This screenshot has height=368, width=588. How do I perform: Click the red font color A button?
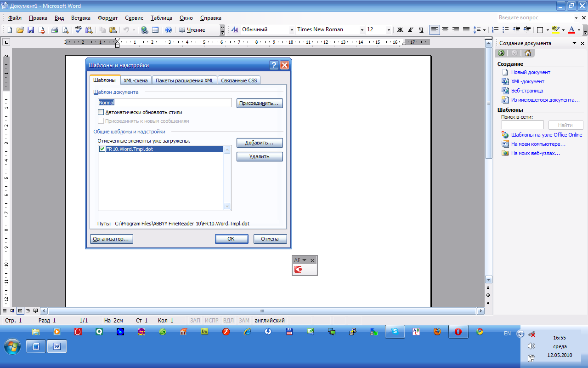pyautogui.click(x=571, y=30)
